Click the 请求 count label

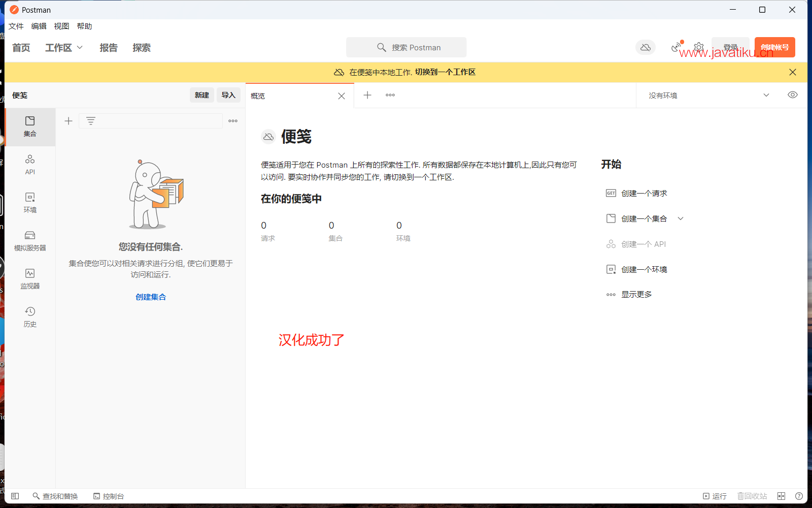268,238
